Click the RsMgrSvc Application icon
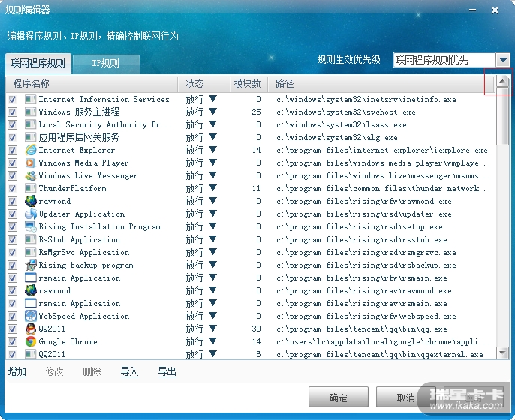515x420 pixels. tap(31, 252)
